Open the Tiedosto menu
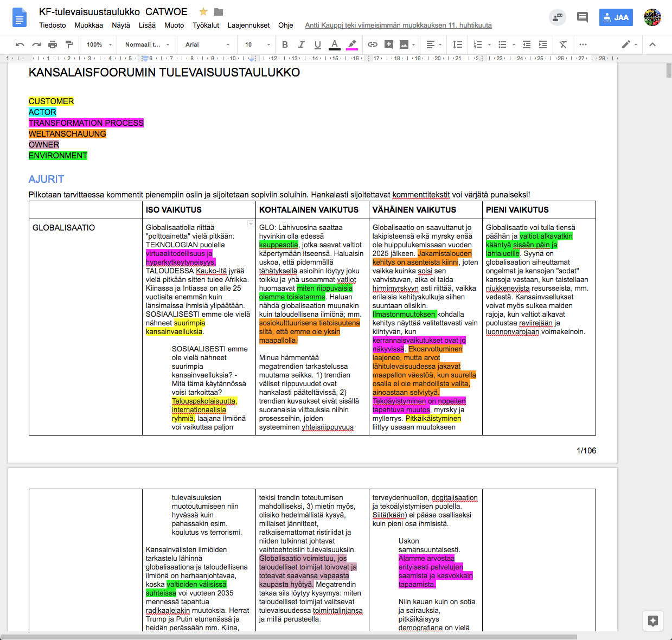Viewport: 672px width, 640px height. 53,25
